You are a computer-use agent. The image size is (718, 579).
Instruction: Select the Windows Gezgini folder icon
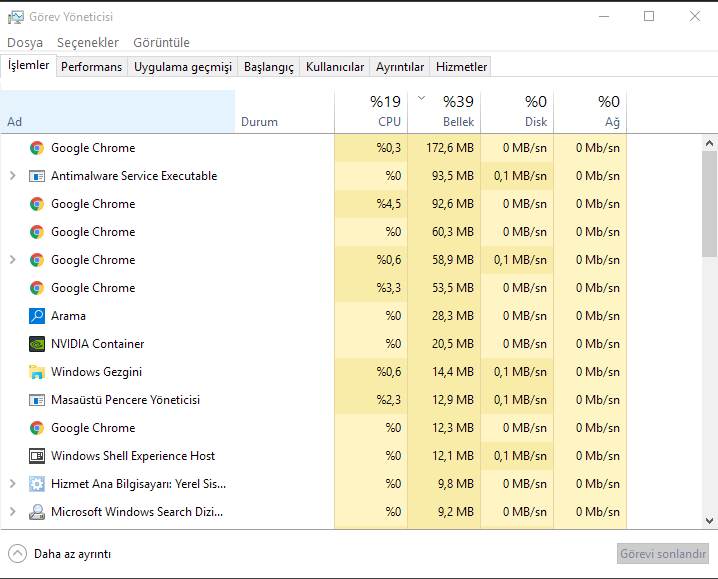[x=37, y=372]
